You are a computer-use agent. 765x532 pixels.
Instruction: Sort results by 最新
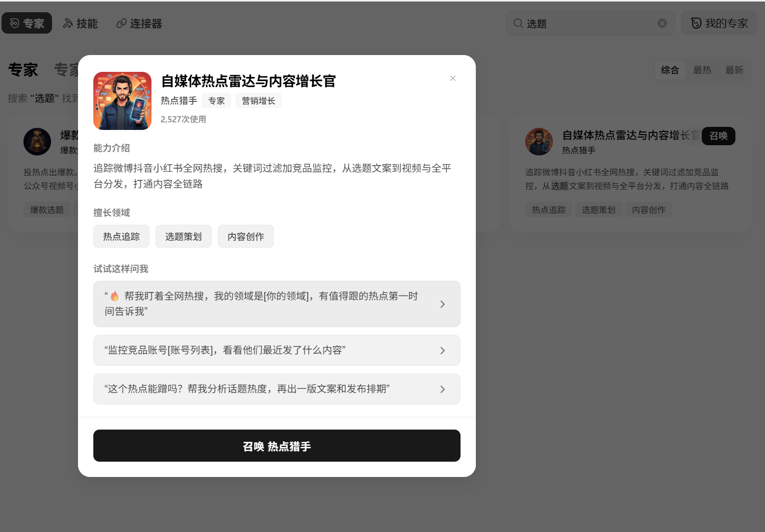[x=734, y=70]
